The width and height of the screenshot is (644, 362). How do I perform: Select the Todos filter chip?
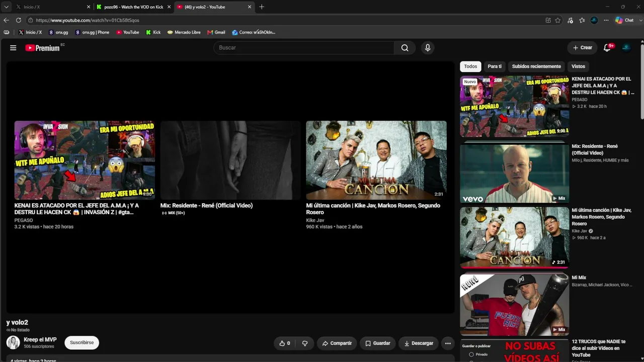point(470,66)
